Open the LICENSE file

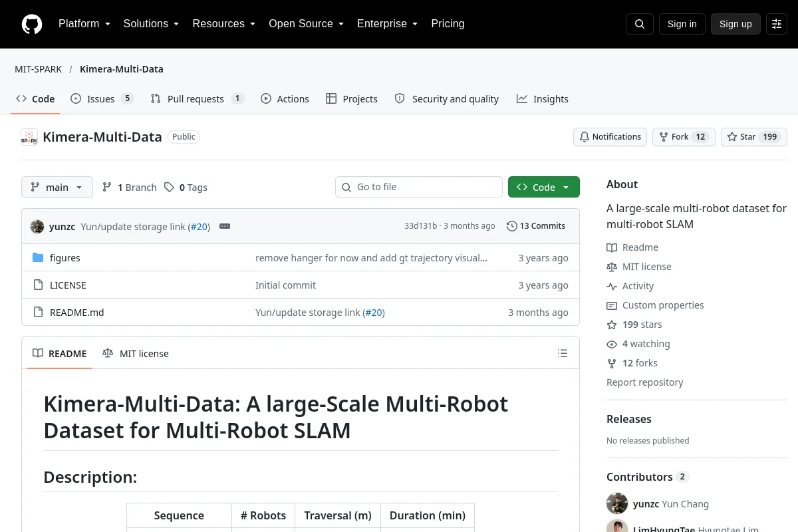pos(68,285)
